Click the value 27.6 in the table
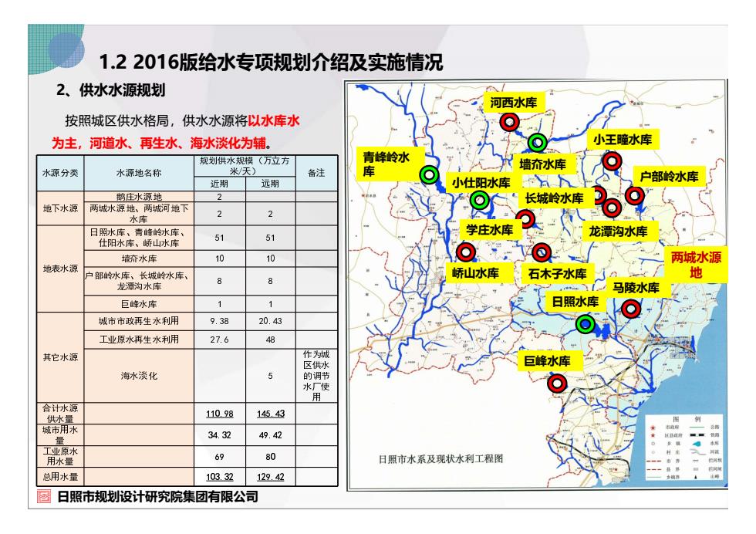This screenshot has height=534, width=756. click(219, 340)
